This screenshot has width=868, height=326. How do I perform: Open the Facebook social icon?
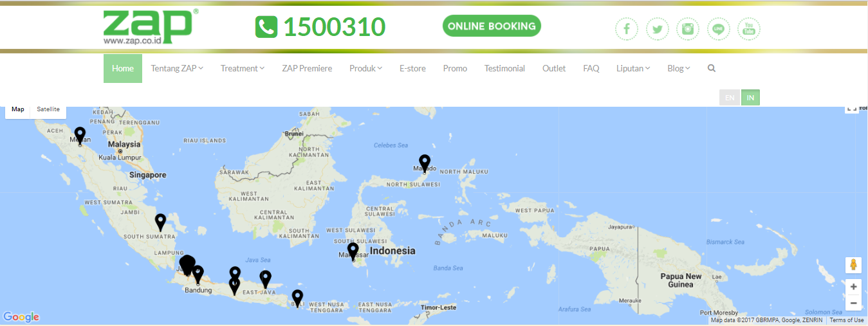point(627,29)
